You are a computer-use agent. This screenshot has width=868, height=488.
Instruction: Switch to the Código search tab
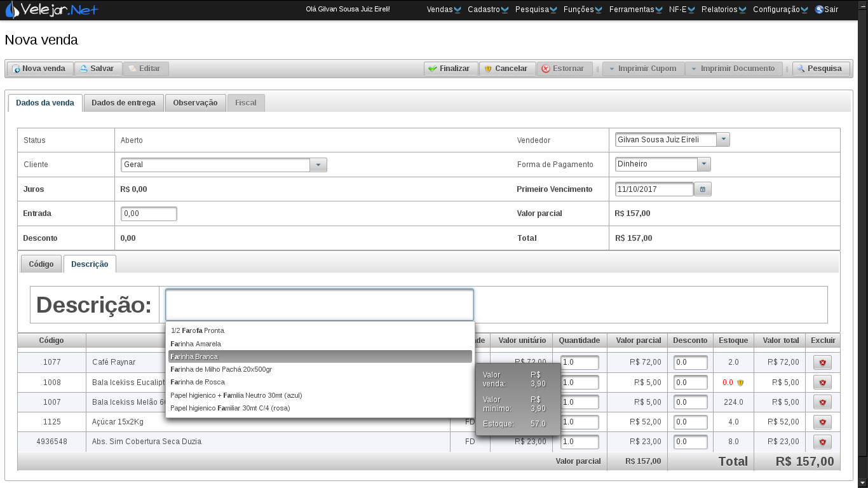(41, 264)
